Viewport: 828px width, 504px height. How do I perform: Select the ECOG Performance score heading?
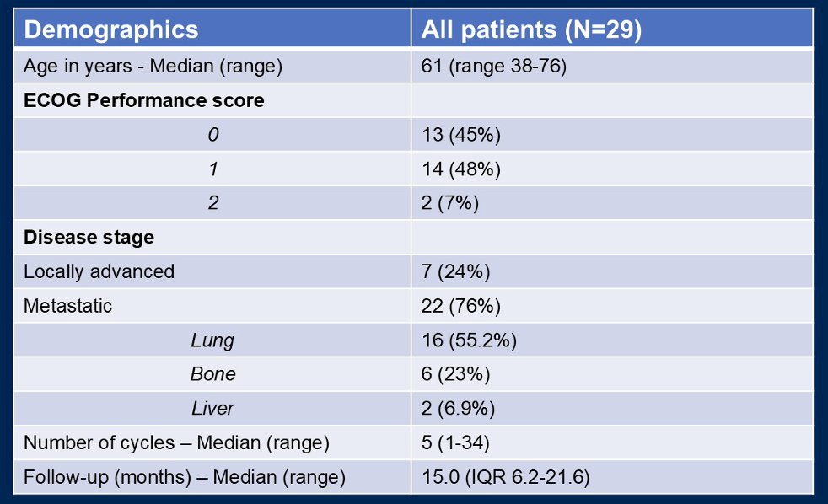(143, 100)
